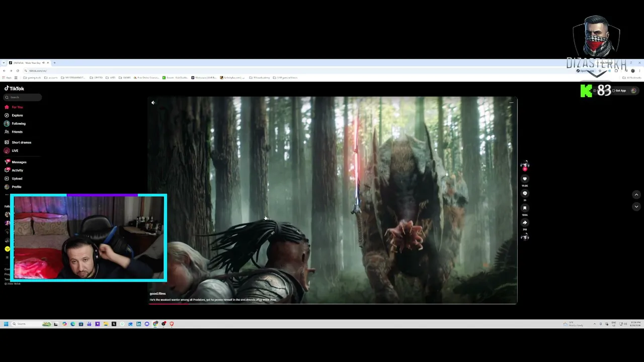Go back in the browser
This screenshot has width=644, height=362.
(x=4, y=71)
